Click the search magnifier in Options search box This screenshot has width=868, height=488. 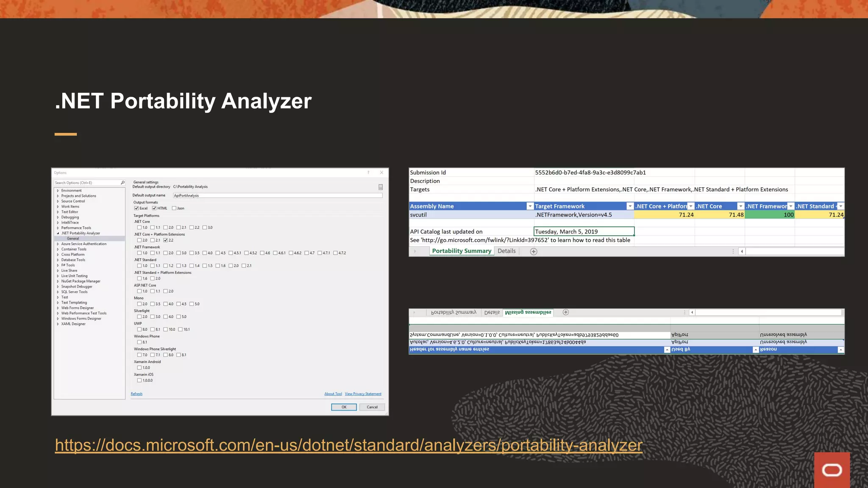pos(122,183)
